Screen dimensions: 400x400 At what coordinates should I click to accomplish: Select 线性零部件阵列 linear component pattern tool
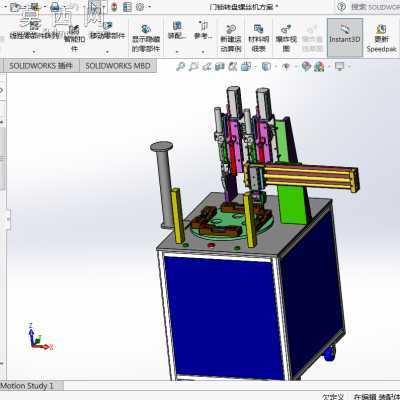coord(34,32)
